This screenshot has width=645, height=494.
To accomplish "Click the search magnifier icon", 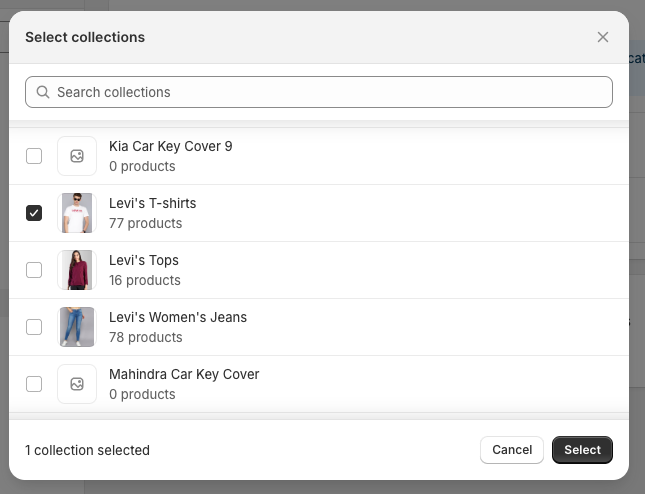I will tap(43, 92).
